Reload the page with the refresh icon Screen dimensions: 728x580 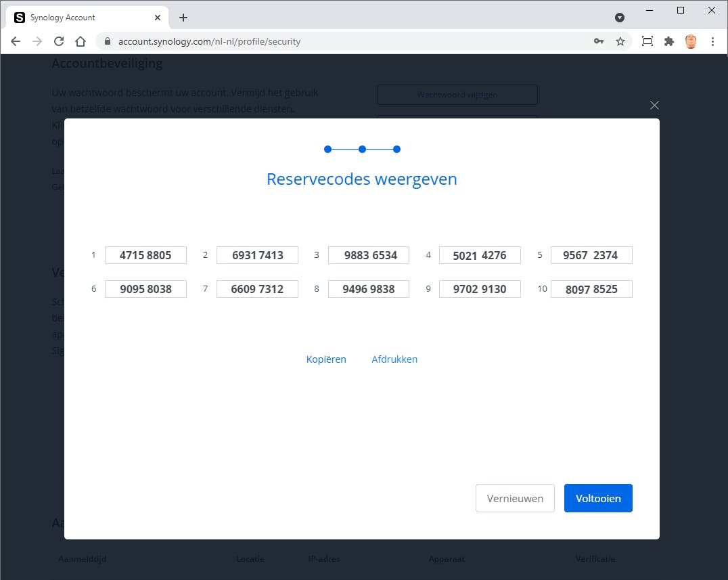(x=59, y=41)
